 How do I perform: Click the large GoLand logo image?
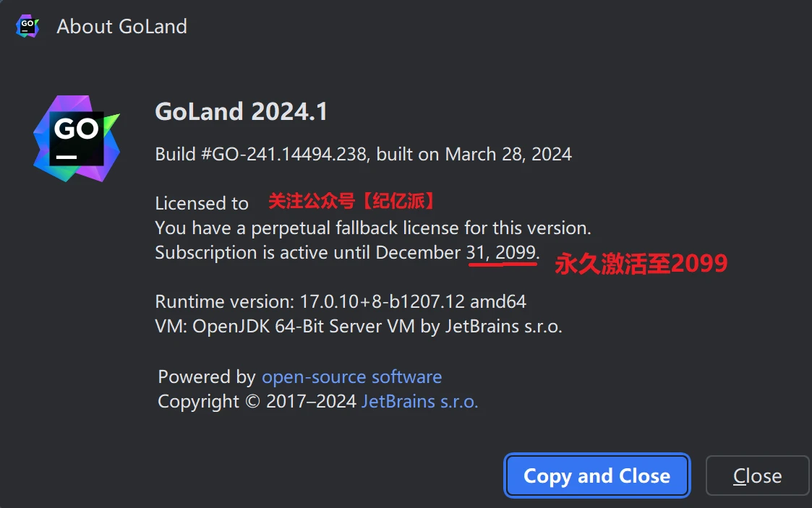click(x=76, y=138)
